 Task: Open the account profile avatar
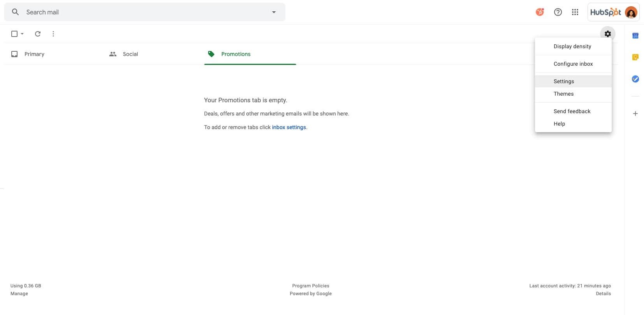(631, 12)
